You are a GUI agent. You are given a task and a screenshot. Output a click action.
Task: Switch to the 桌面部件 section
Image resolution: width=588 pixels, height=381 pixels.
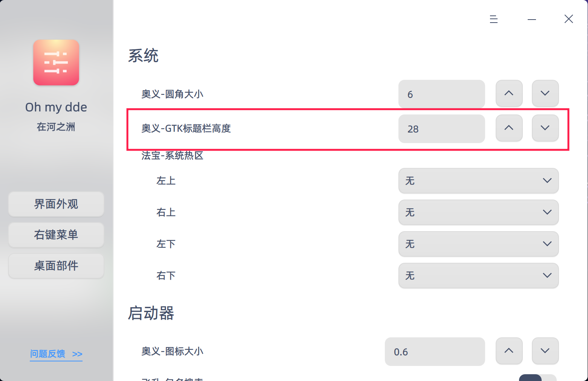coord(56,266)
